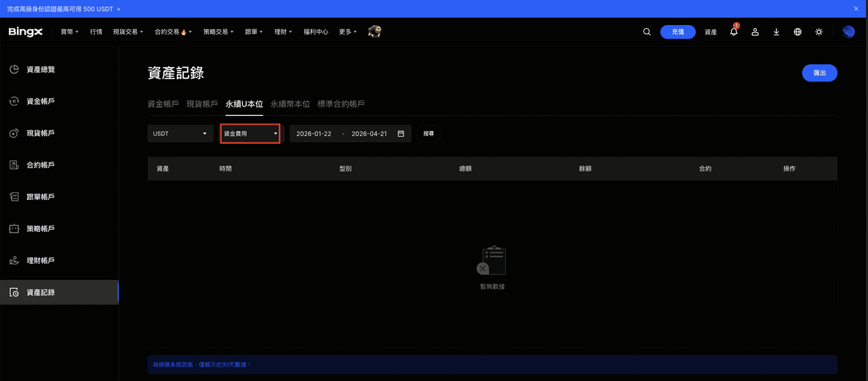Open the notifications bell icon
Image resolution: width=868 pixels, height=381 pixels.
coord(734,32)
